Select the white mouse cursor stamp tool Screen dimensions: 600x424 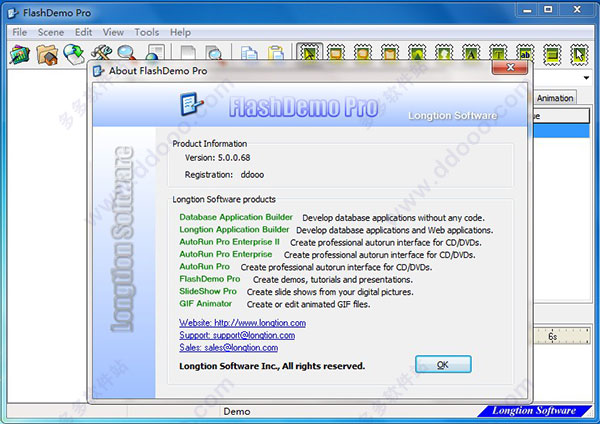[579, 55]
